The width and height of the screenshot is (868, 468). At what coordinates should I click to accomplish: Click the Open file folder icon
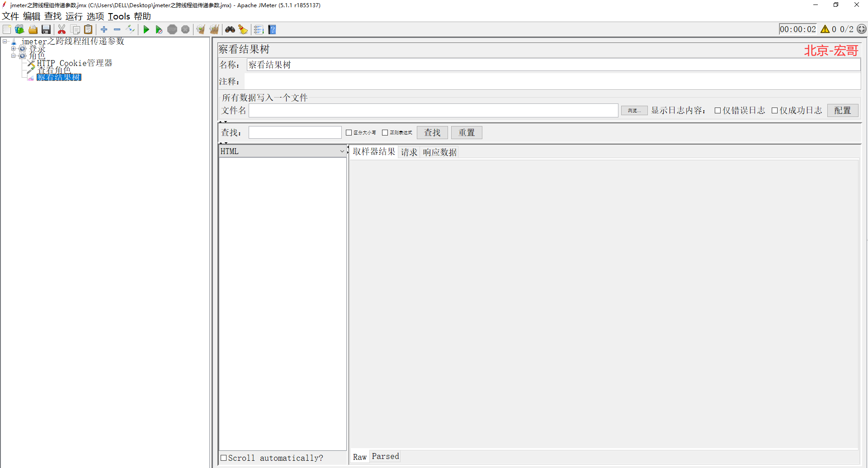coord(33,29)
